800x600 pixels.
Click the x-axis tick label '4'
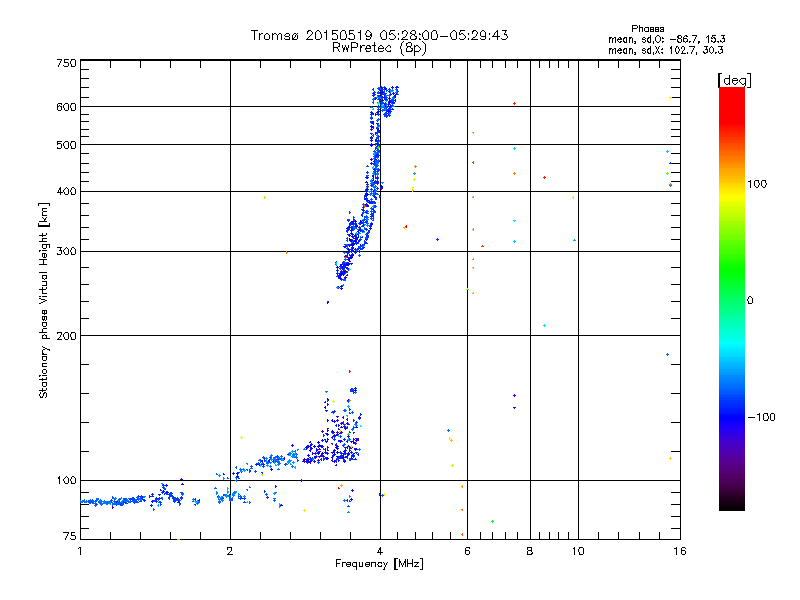[380, 551]
